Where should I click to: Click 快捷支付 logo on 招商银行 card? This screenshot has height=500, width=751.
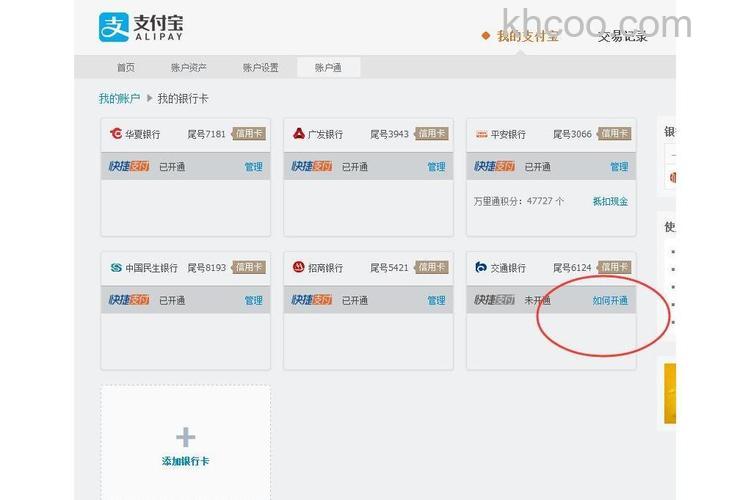click(x=312, y=300)
